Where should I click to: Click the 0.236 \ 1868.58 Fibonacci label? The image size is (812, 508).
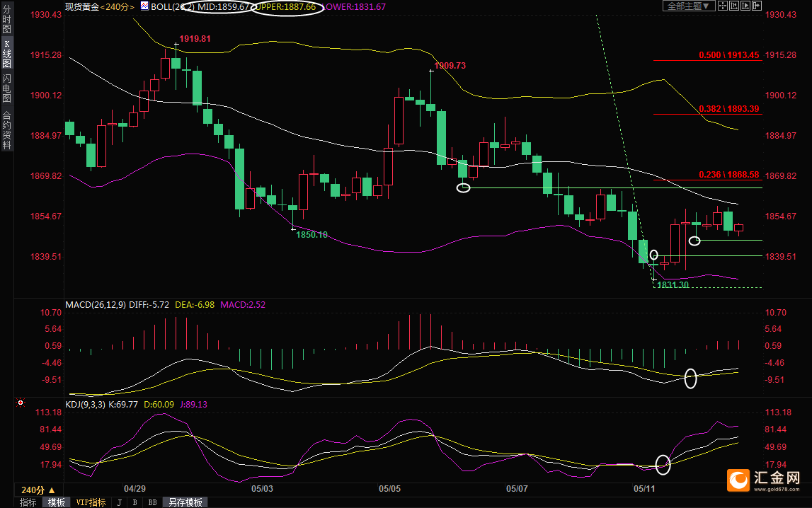point(729,174)
